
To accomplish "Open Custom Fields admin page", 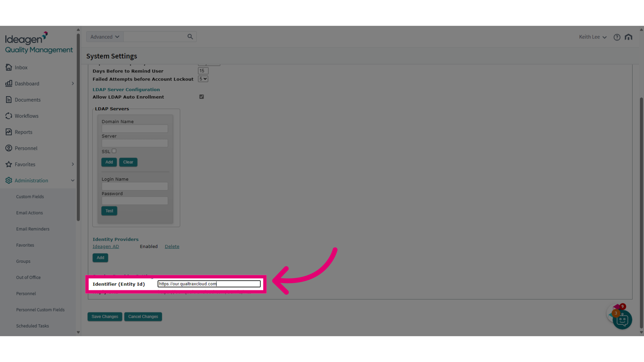I will [x=30, y=197].
